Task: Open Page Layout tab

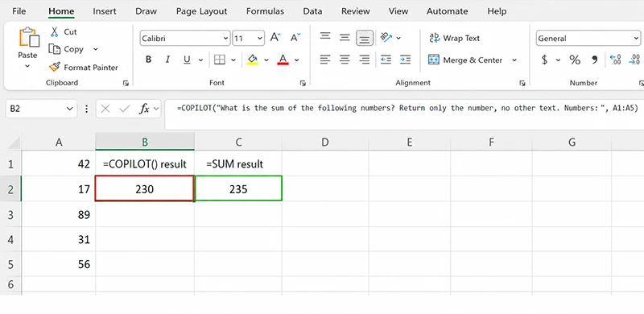Action: [202, 11]
